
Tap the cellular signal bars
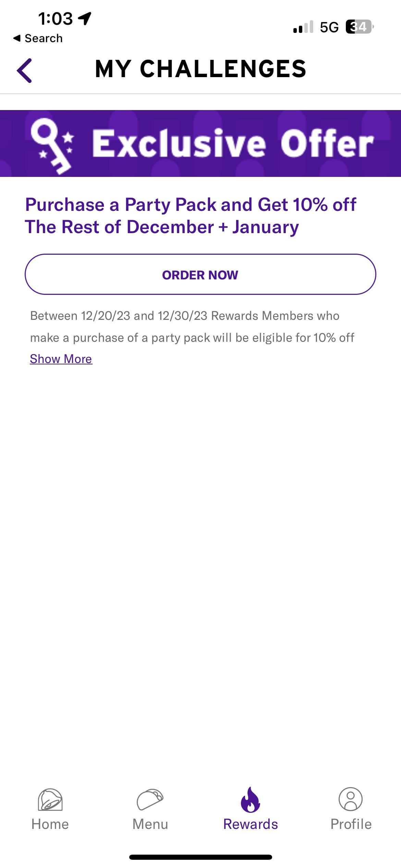(303, 27)
